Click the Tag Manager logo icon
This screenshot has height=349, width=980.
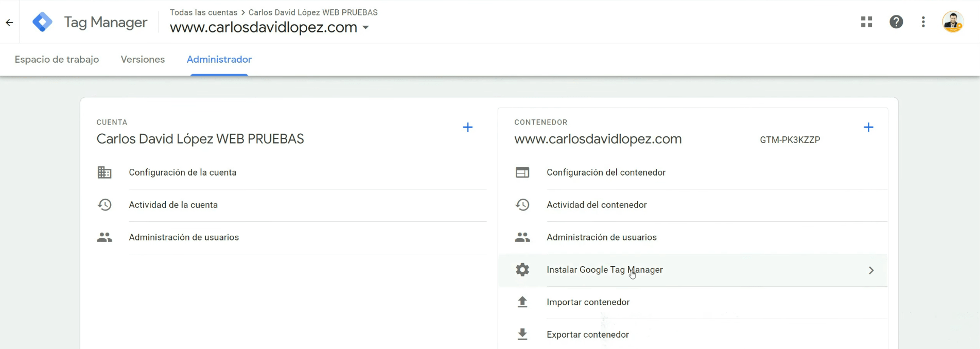tap(42, 22)
